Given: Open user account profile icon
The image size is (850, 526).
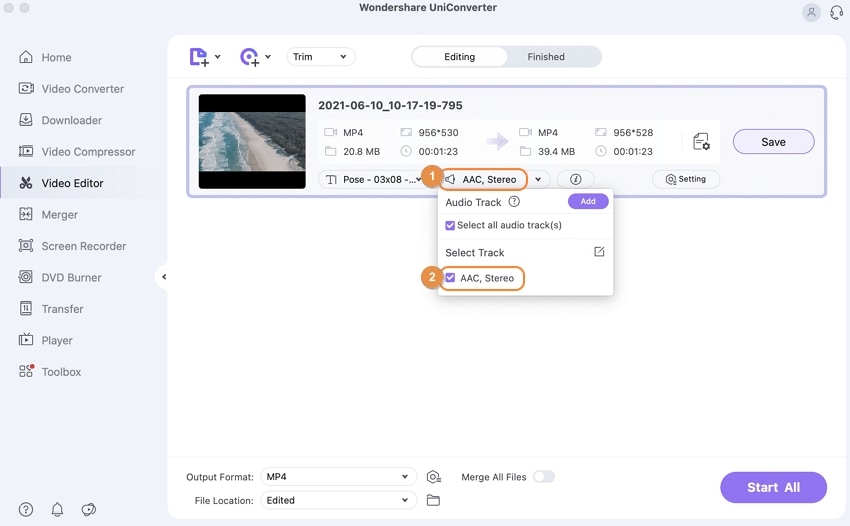Looking at the screenshot, I should 811,12.
